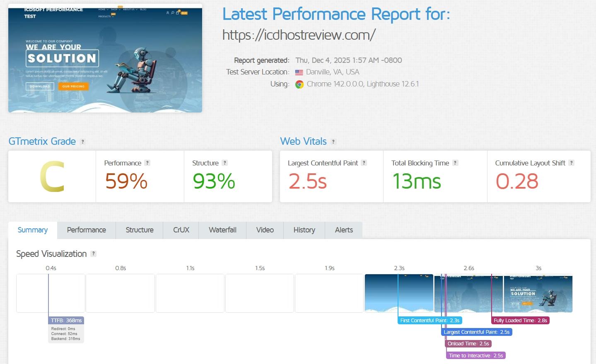This screenshot has height=364, width=596.
Task: Switch to the Performance tab
Action: (87, 230)
